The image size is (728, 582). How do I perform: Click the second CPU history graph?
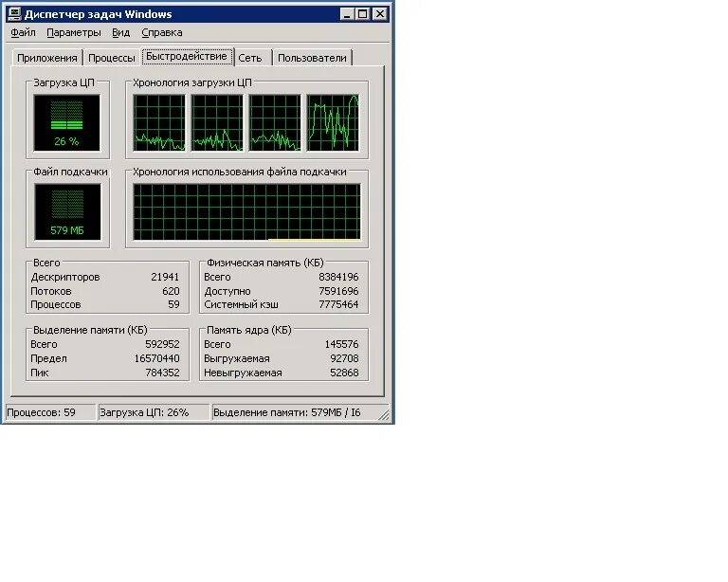(x=217, y=123)
